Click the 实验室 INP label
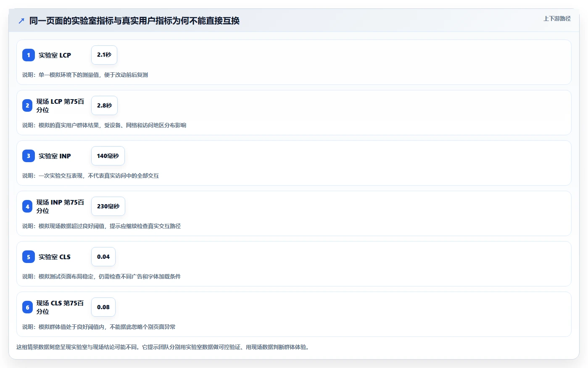Screen dimensions: 588x368 coord(55,156)
